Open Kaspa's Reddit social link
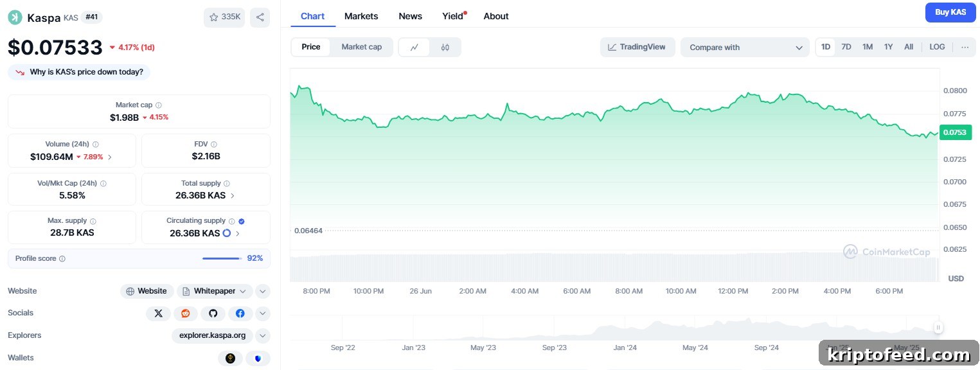The height and width of the screenshot is (370, 980). coord(186,313)
